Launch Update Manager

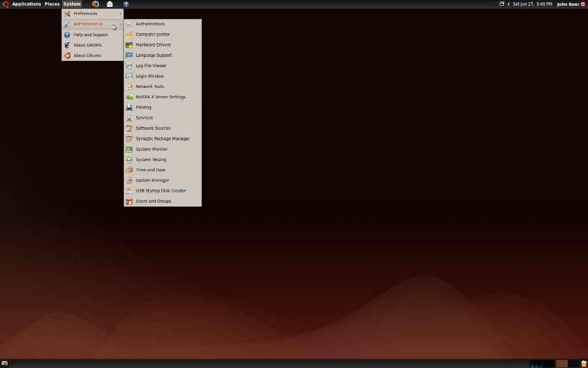click(163, 180)
